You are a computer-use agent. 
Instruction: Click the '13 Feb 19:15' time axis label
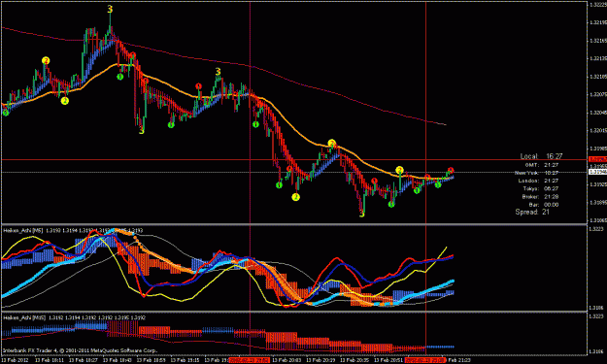(x=185, y=360)
